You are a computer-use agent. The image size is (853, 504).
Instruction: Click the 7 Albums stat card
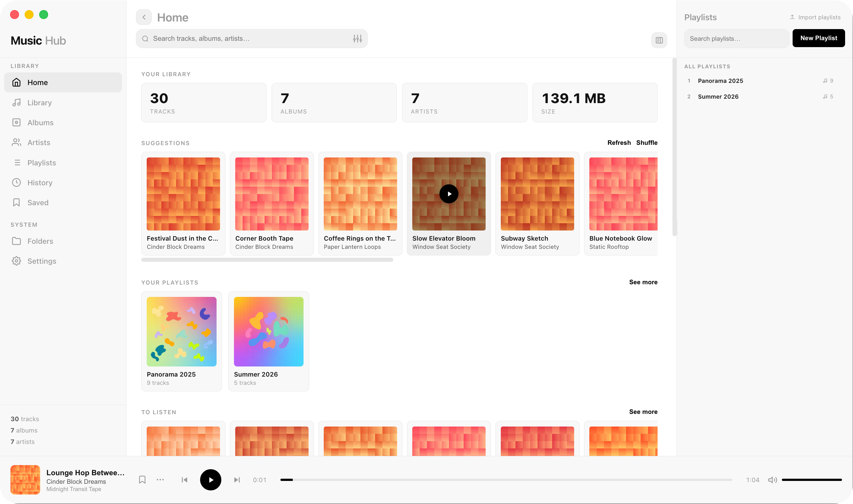tap(334, 102)
